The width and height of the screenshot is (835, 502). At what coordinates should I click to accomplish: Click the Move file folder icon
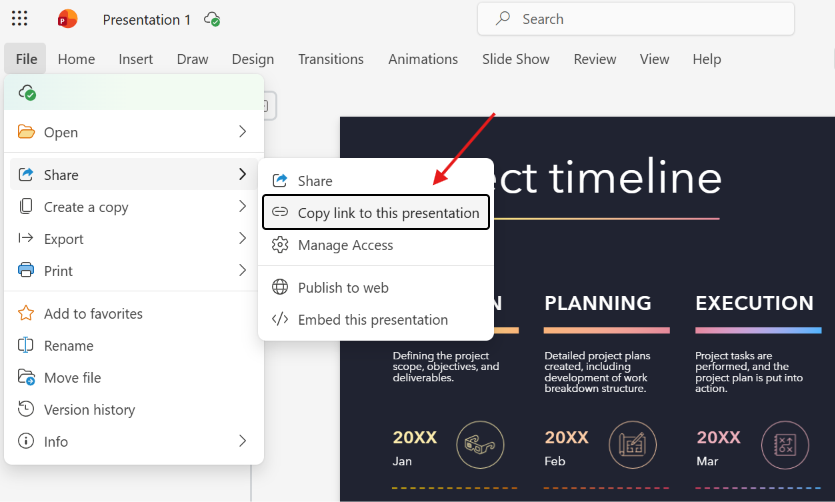26,377
